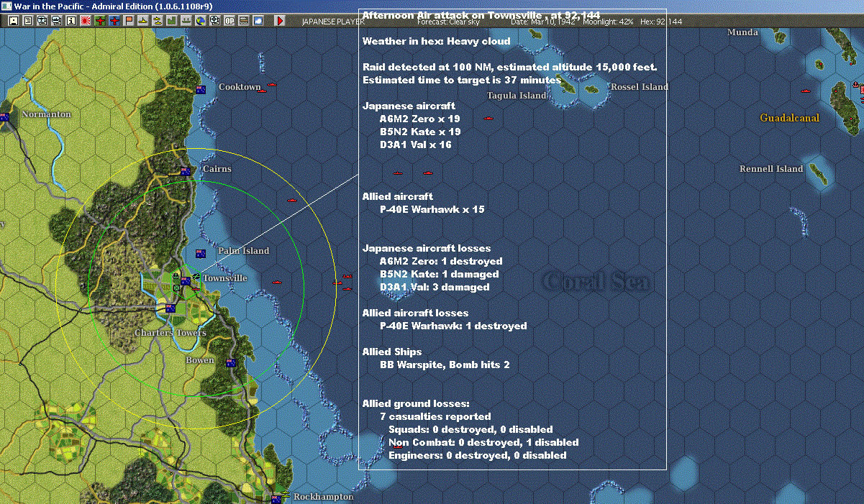Viewport: 864px width, 504px height.
Task: Click the 'Forecast: Clear sky' status text
Action: tap(448, 22)
